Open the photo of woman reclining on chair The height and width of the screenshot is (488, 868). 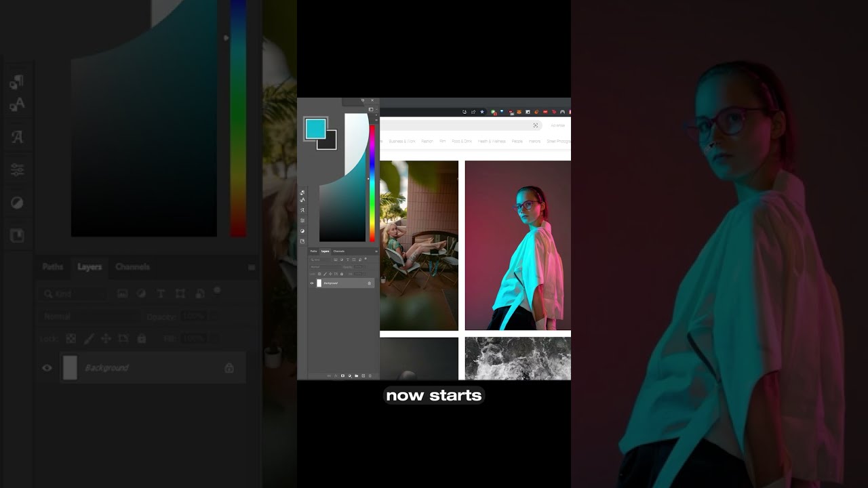point(419,245)
